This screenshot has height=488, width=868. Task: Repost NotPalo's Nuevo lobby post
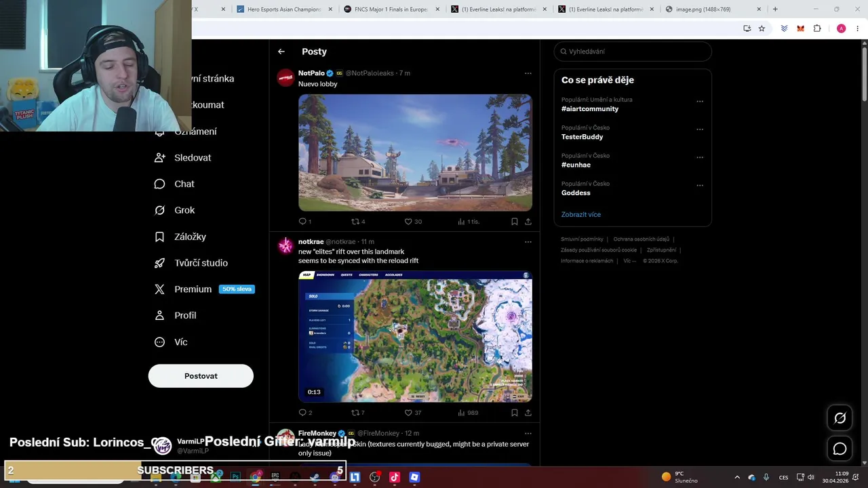click(x=358, y=222)
